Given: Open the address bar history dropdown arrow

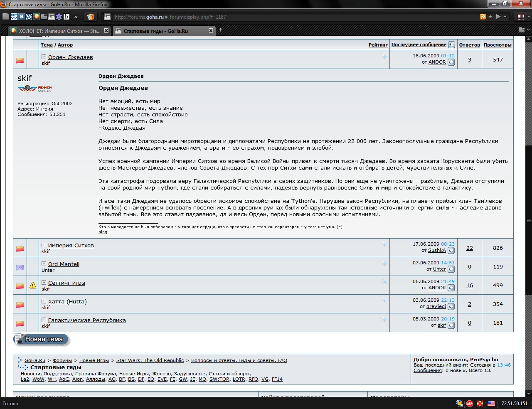Looking at the screenshot, I should [x=505, y=17].
